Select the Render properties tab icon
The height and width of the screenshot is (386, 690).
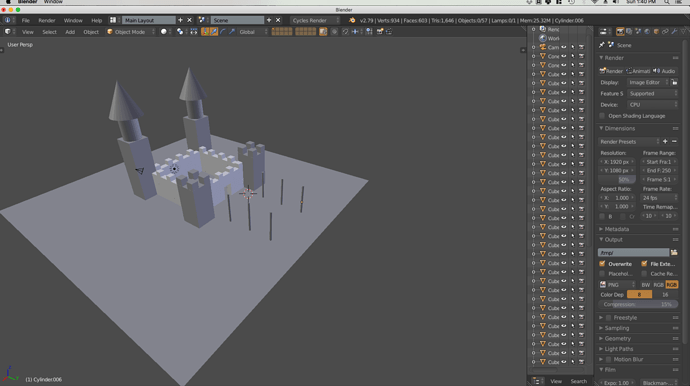coord(620,32)
